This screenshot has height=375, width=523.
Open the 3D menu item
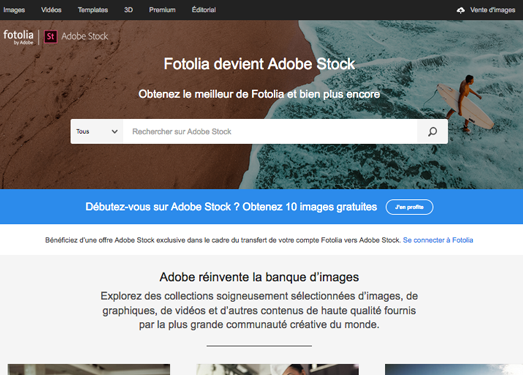click(128, 10)
